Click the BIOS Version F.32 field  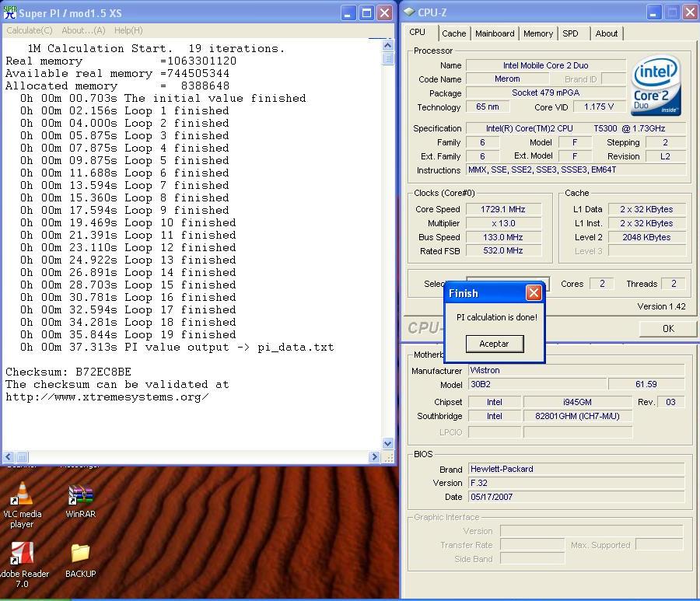(x=576, y=483)
